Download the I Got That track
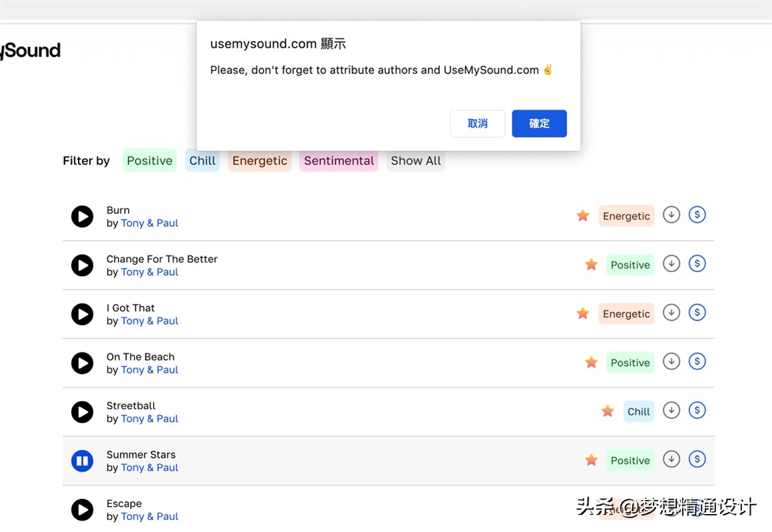This screenshot has width=772, height=532. tap(672, 313)
